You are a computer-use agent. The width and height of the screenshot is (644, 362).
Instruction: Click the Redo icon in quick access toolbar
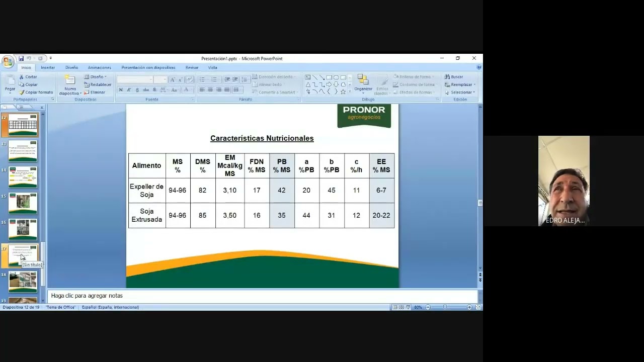[40, 58]
